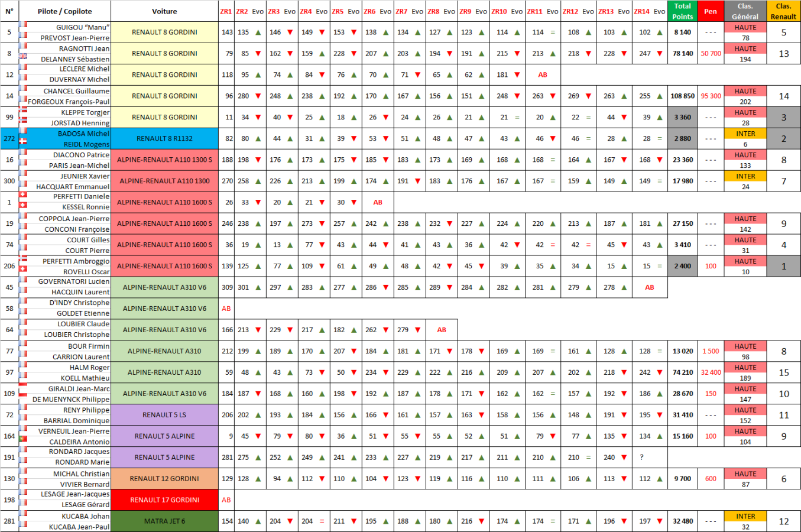Select the name 'BADOSA Michel'
The width and height of the screenshot is (801, 532).
click(x=83, y=134)
